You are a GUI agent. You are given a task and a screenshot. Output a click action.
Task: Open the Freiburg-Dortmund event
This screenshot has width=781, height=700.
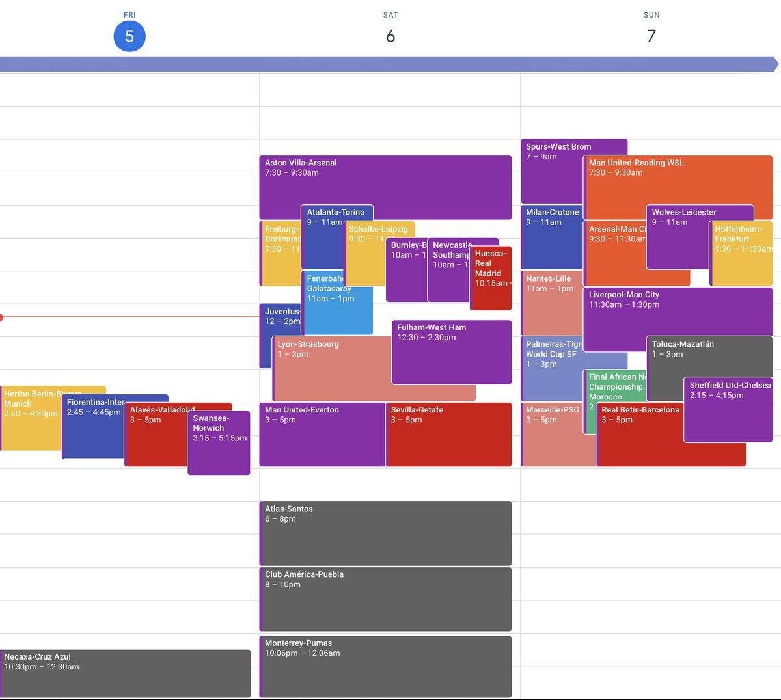pos(280,254)
